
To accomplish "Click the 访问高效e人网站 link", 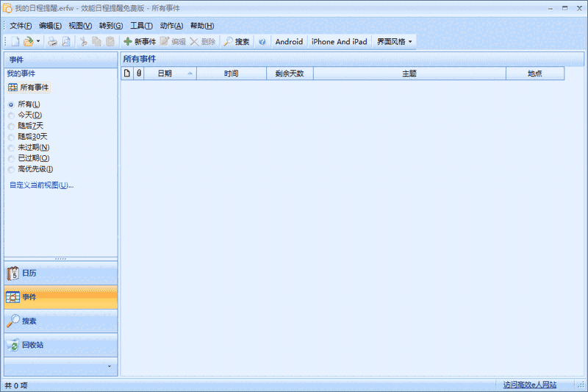I will click(x=530, y=385).
